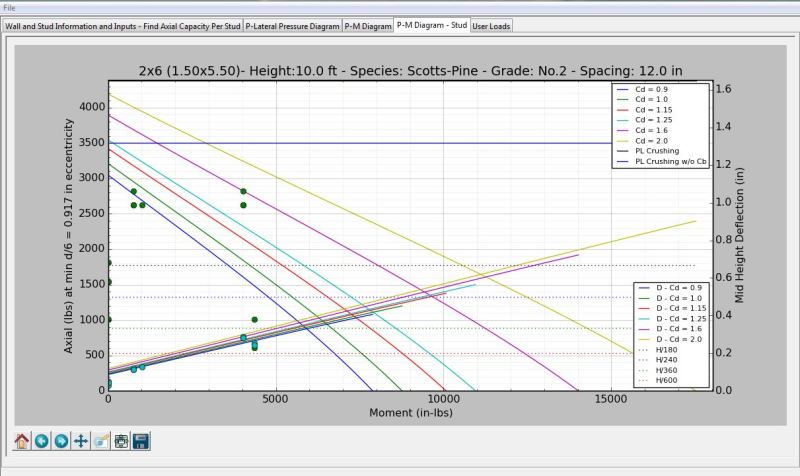The height and width of the screenshot is (476, 800).
Task: Select the P-M Diagram - Stud tab
Action: tap(432, 25)
